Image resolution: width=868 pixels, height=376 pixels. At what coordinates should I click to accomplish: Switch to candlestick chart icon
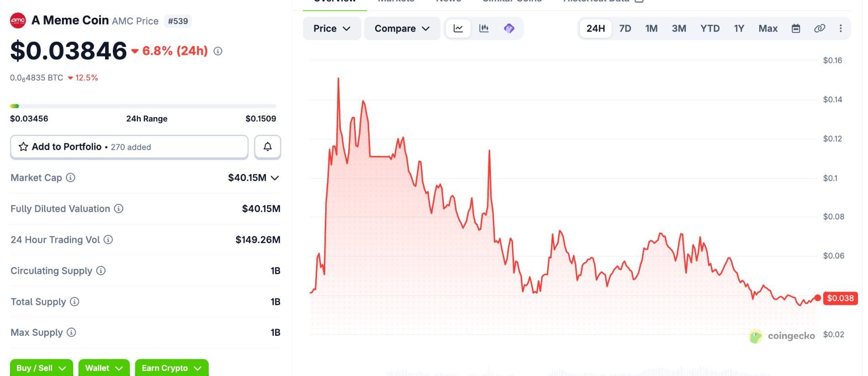click(484, 29)
